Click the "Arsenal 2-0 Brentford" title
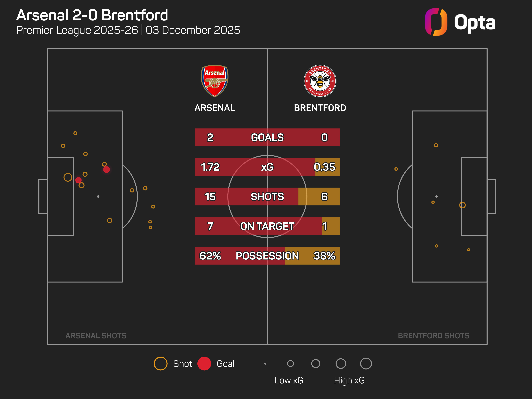 92,15
